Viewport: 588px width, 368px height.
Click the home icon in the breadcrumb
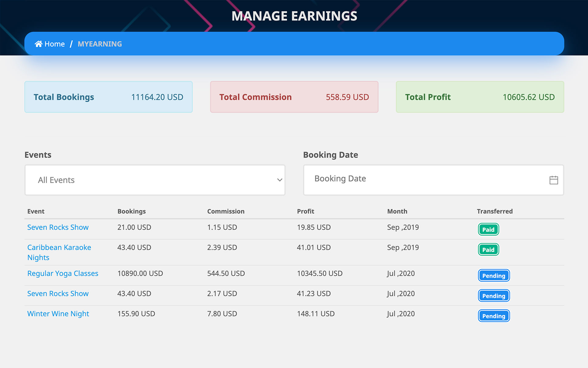coord(39,44)
